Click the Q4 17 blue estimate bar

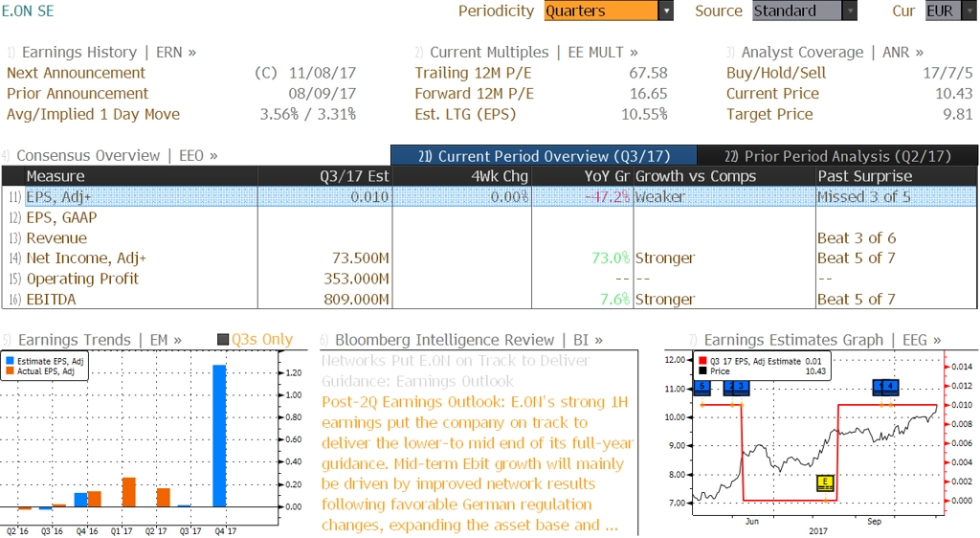tap(219, 436)
